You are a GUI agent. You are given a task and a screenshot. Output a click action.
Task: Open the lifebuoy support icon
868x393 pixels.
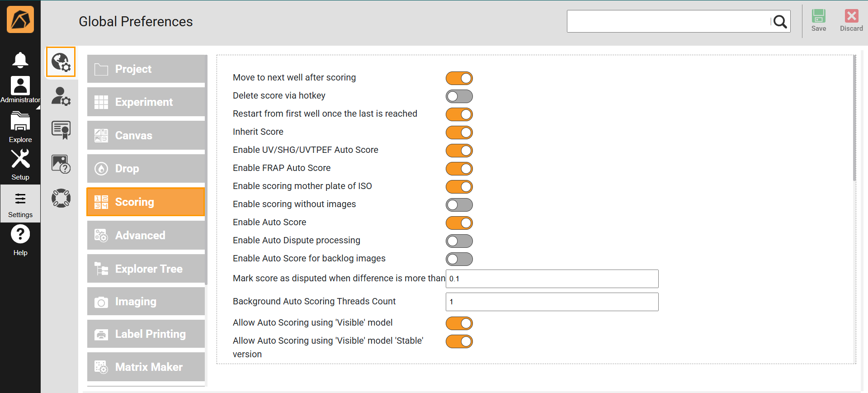[x=61, y=198]
